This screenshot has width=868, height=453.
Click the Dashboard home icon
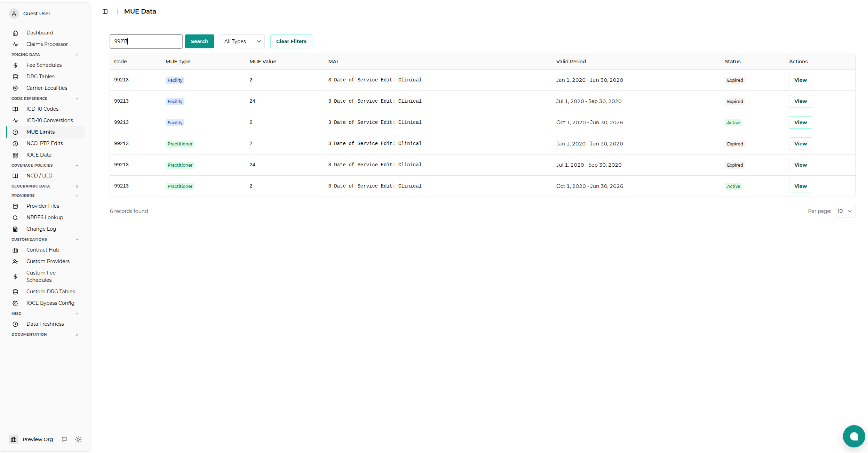[x=15, y=33]
